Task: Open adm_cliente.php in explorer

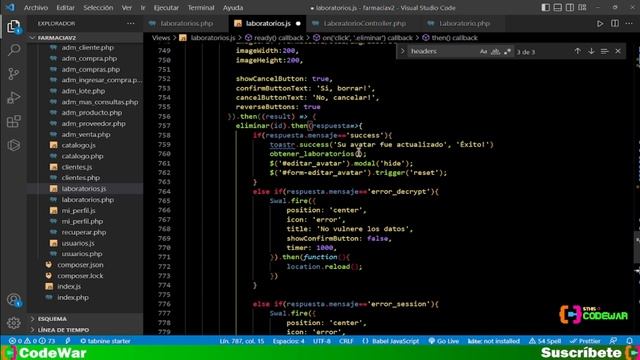Action: (87, 48)
